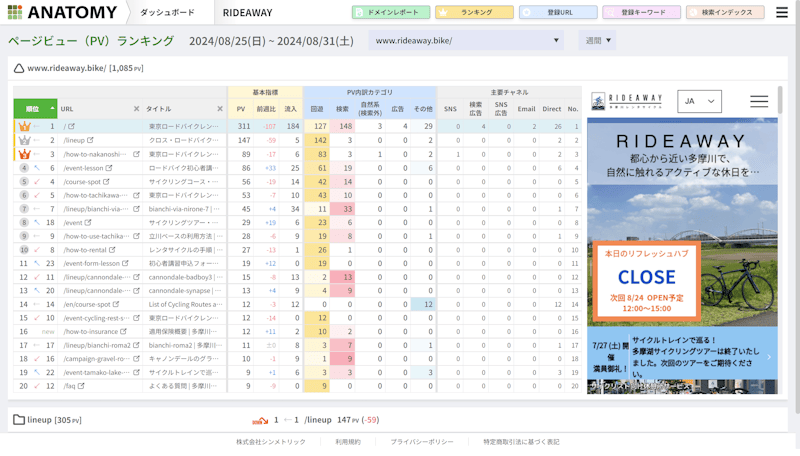Sort by 順位 column header
This screenshot has height=456, width=800.
click(35, 109)
